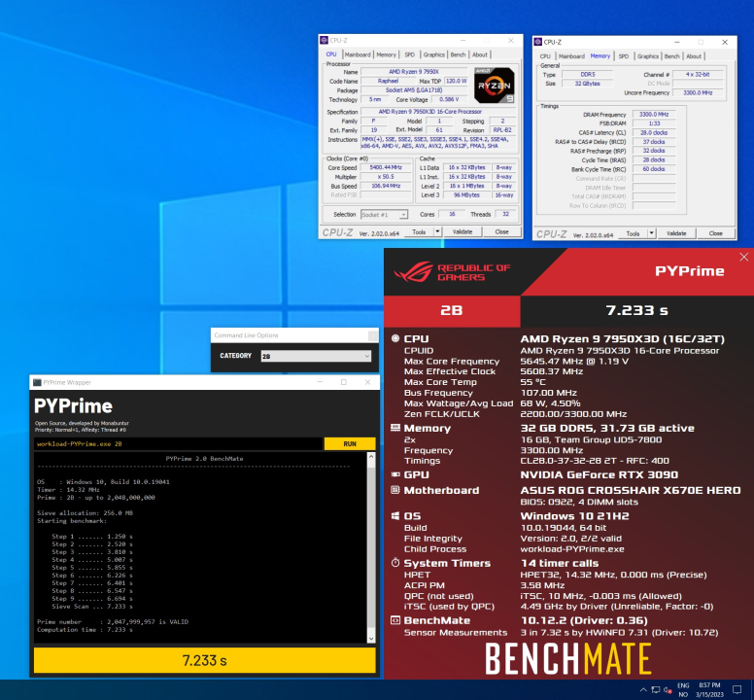Open Graphics tab in left CPU-Z window
Screen dimensions: 754x700
tap(434, 54)
